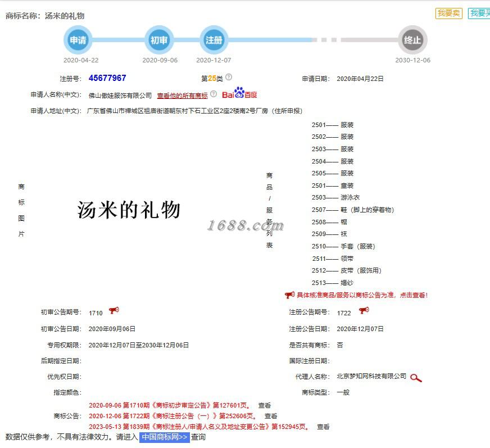
Task: Click the 中国商标网>> button
Action: point(165,437)
